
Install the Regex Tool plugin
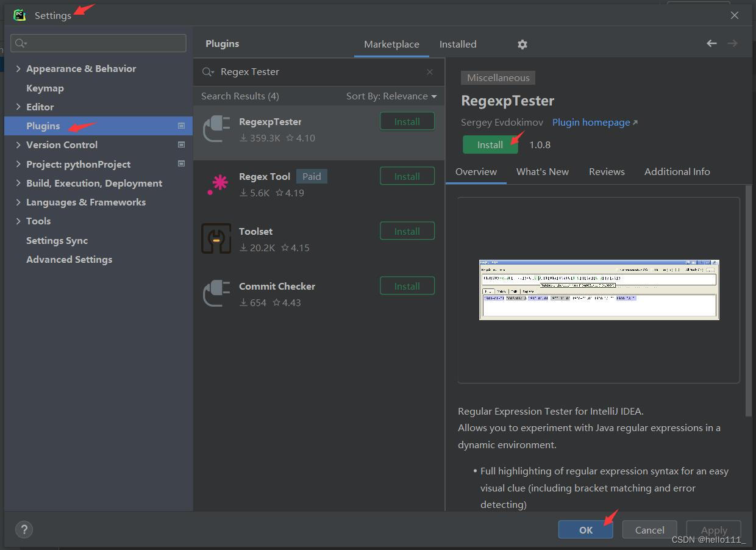(407, 176)
